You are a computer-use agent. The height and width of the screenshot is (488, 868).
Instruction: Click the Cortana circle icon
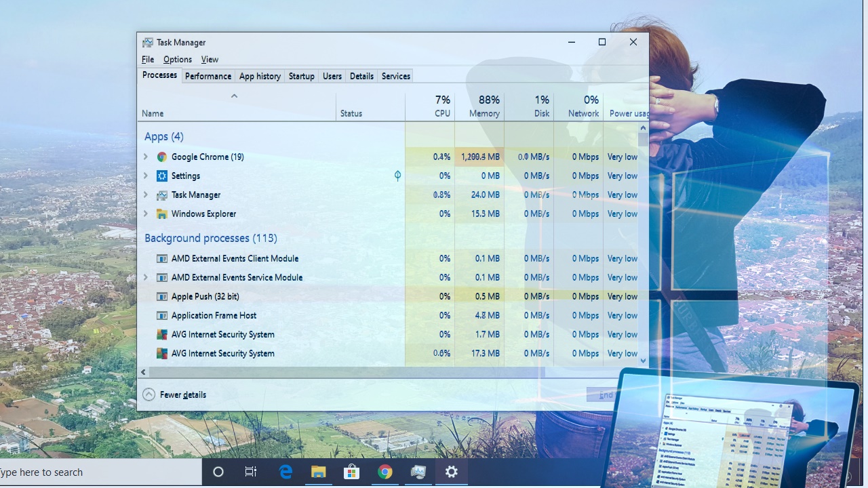coord(218,472)
